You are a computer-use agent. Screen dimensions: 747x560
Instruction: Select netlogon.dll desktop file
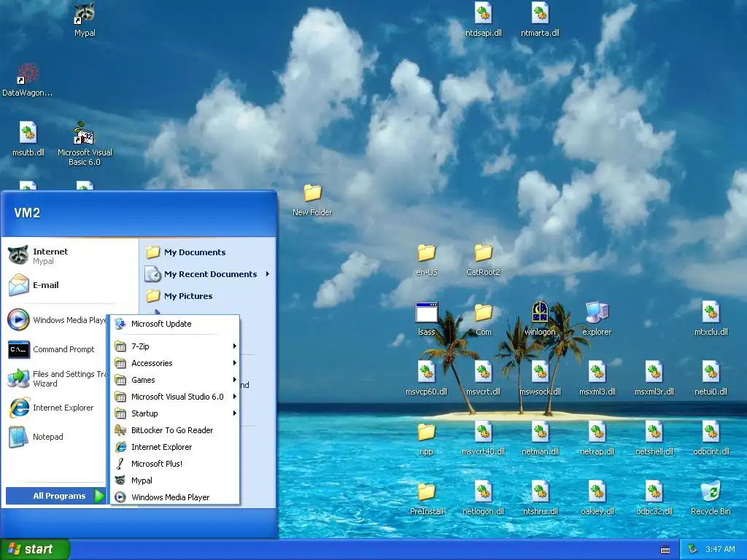[483, 498]
